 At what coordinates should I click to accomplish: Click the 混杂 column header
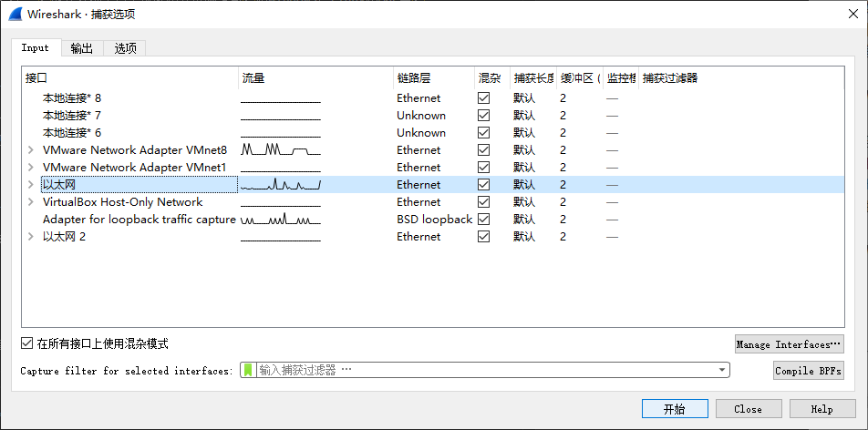(492, 78)
